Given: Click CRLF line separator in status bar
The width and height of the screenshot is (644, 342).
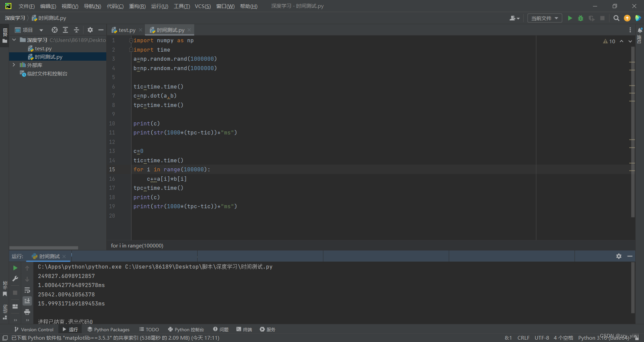Looking at the screenshot, I should pyautogui.click(x=523, y=338).
